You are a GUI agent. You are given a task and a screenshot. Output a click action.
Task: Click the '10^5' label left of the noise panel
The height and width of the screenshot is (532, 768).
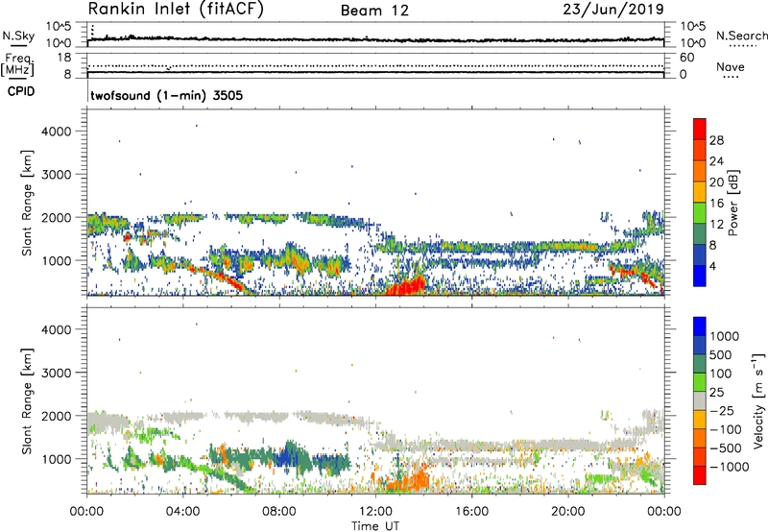pos(59,26)
